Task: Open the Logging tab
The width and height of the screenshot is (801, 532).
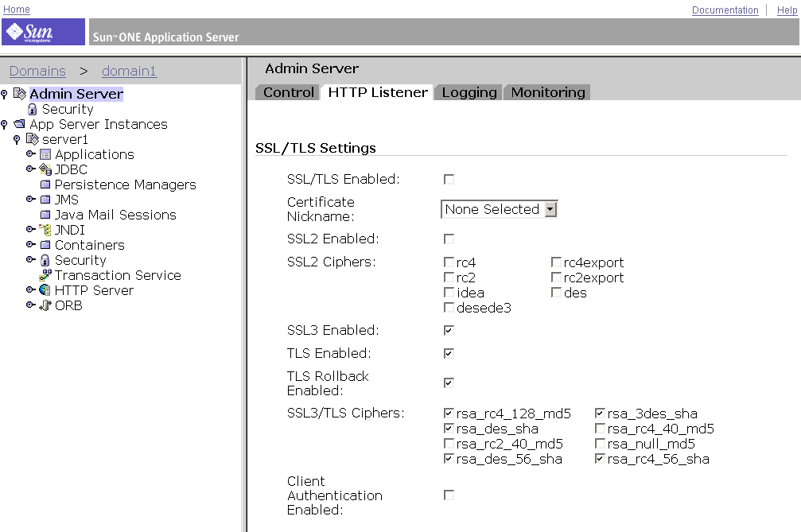Action: click(469, 92)
